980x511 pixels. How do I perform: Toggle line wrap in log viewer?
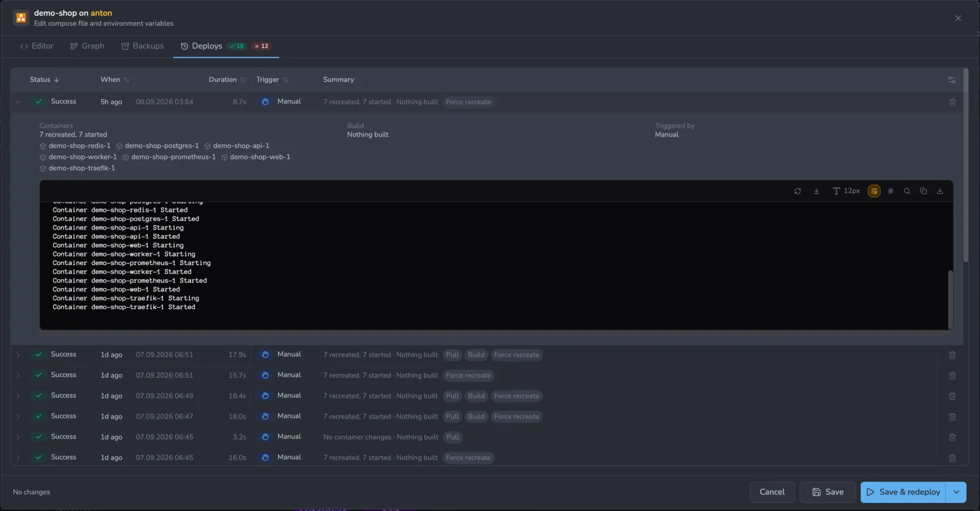tap(874, 191)
